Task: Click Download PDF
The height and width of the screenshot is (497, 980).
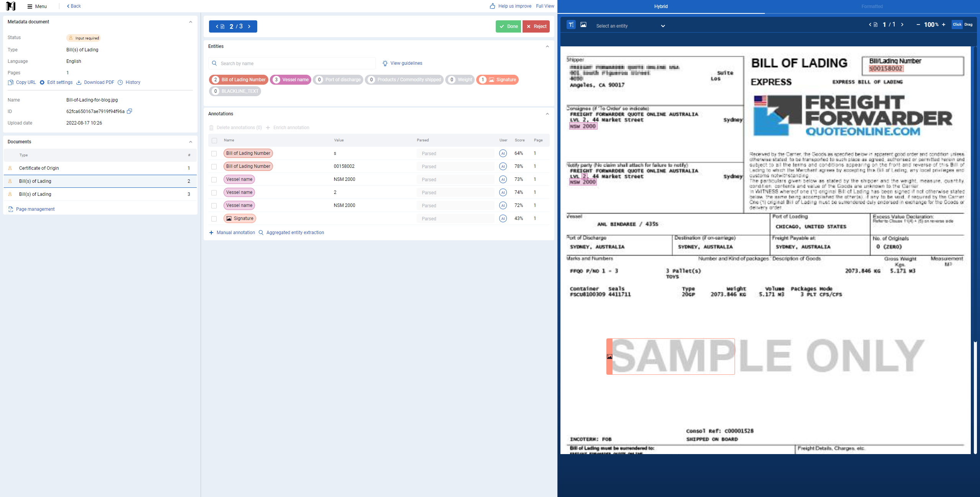Action: coord(95,82)
